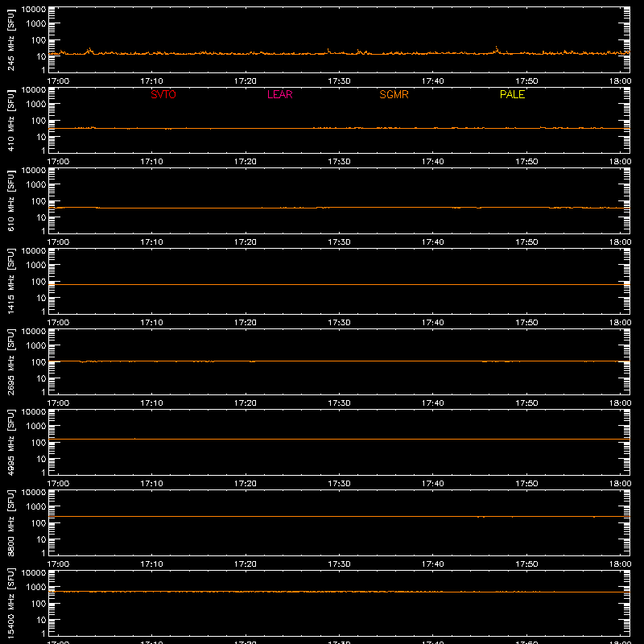Click 17:40 time label under 610 MHz panel
The height and width of the screenshot is (644, 644).
(432, 242)
